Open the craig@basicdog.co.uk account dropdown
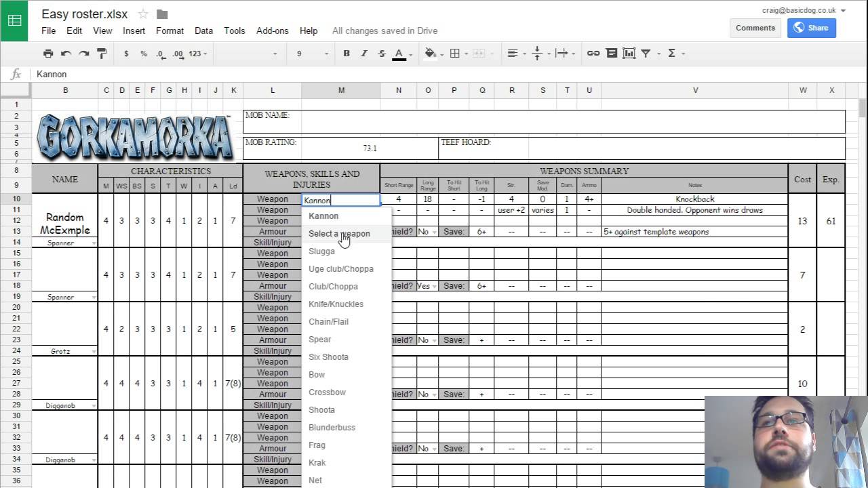Viewport: 868px width, 488px height. point(804,10)
